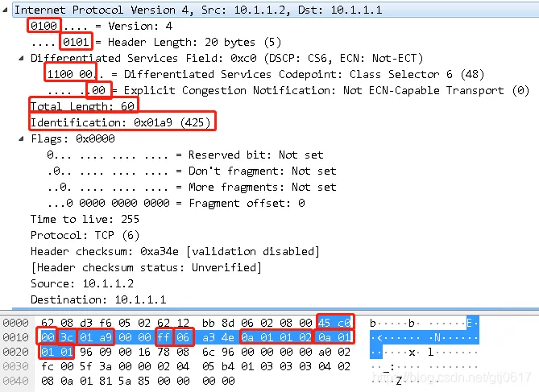Click hex byte a9 in row 0010
This screenshot has width=539, height=392.
pos(106,337)
